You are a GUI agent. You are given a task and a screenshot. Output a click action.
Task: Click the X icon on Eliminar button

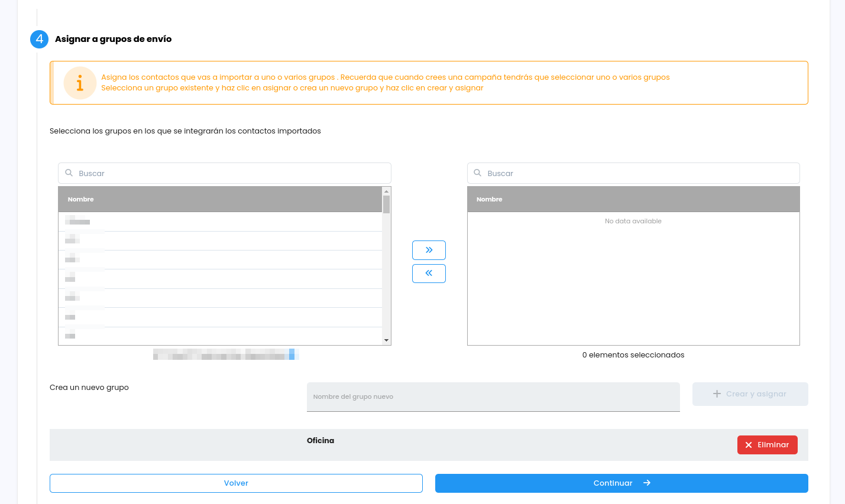coord(749,445)
